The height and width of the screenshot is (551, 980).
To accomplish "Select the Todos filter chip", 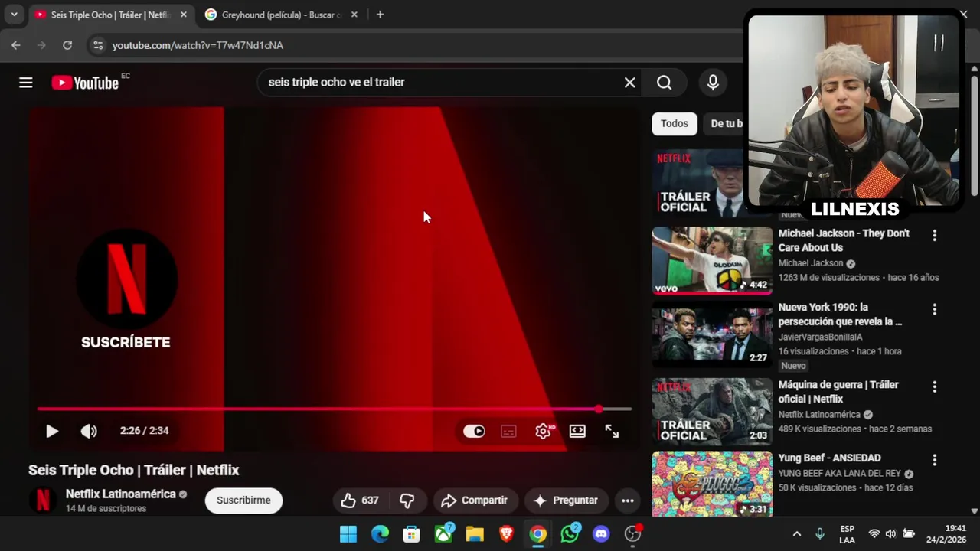I will point(675,124).
